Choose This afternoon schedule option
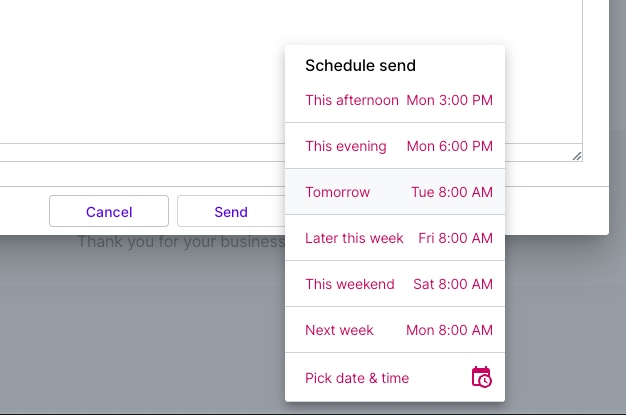This screenshot has height=415, width=626. coord(395,100)
